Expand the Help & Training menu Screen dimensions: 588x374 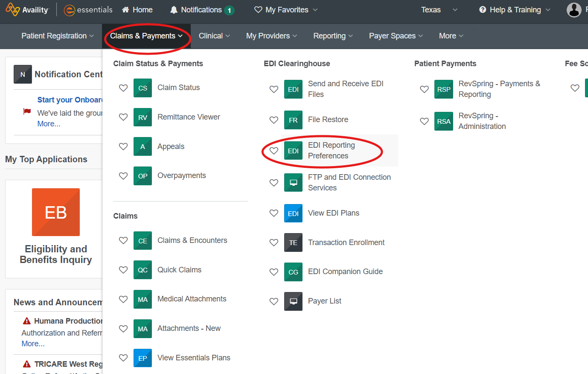[x=515, y=10]
